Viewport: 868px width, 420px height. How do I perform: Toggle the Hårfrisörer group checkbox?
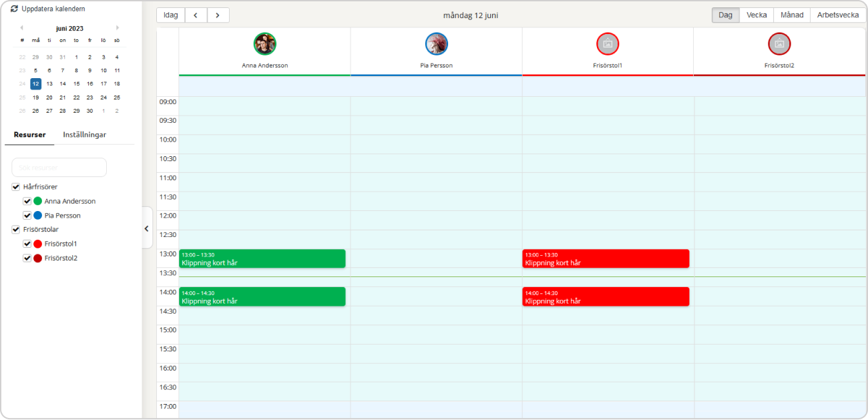(x=16, y=187)
